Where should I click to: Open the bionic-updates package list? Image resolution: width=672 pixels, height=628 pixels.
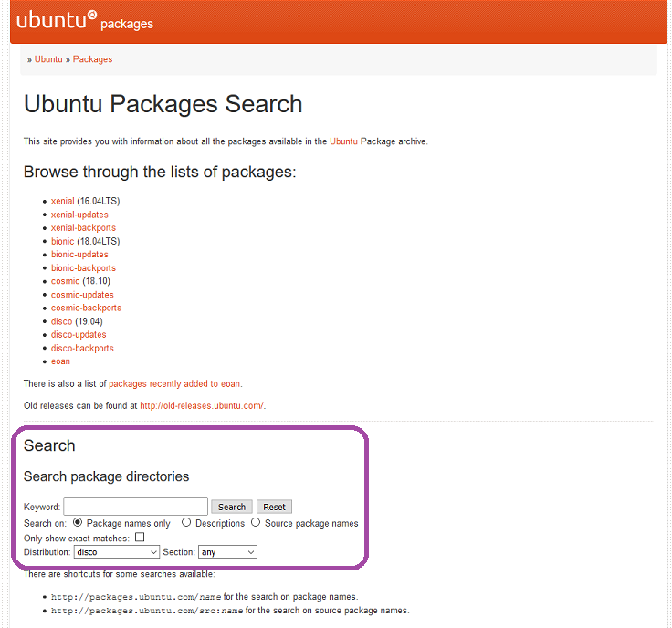[79, 255]
